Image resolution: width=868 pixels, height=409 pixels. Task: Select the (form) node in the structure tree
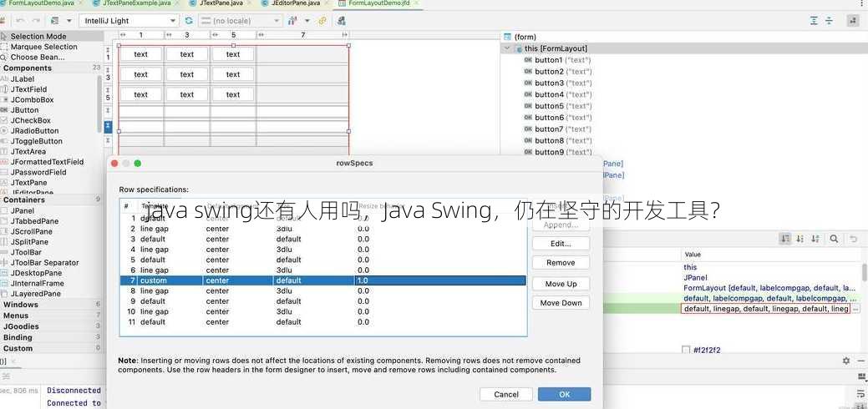coord(520,37)
